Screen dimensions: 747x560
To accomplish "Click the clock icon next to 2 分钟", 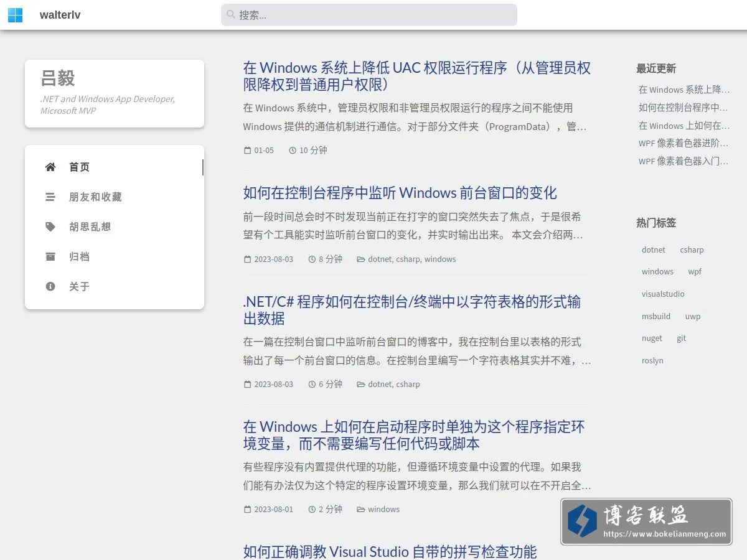I will pos(312,509).
